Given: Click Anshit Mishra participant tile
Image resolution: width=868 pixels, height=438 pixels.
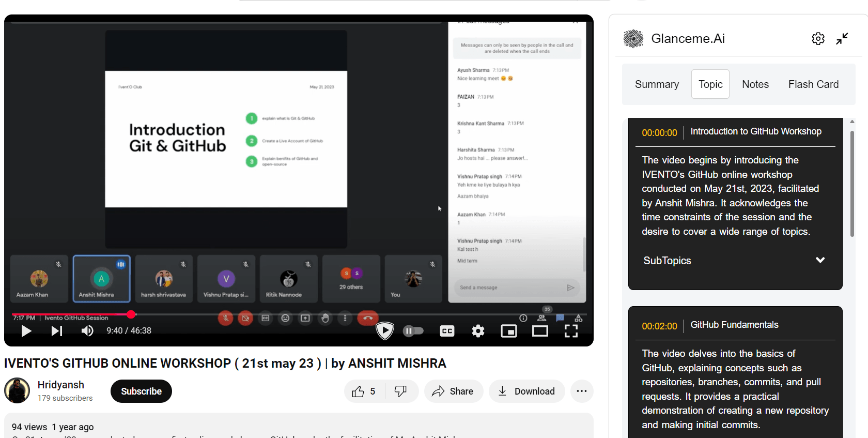Looking at the screenshot, I should (102, 279).
